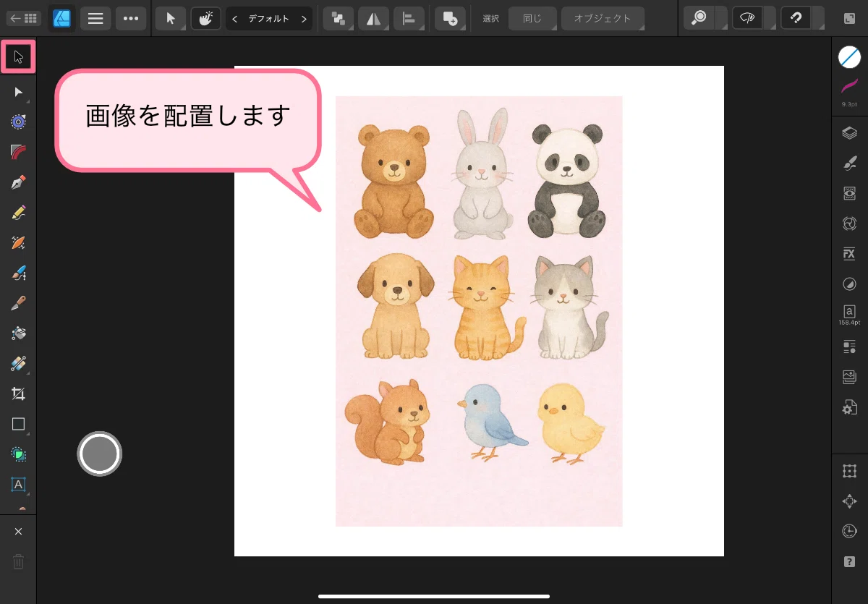Select the blue Paint Brush tool
This screenshot has width=868, height=604.
(x=19, y=273)
